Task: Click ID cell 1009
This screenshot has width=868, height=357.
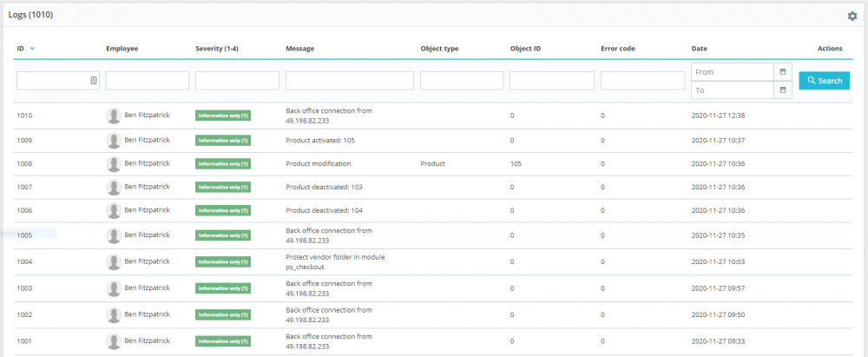Action: [x=24, y=141]
